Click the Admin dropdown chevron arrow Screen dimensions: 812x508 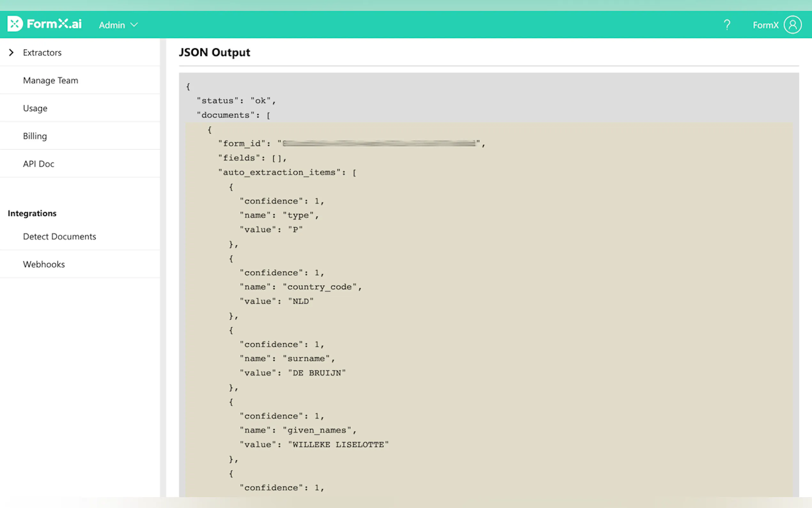pyautogui.click(x=134, y=25)
